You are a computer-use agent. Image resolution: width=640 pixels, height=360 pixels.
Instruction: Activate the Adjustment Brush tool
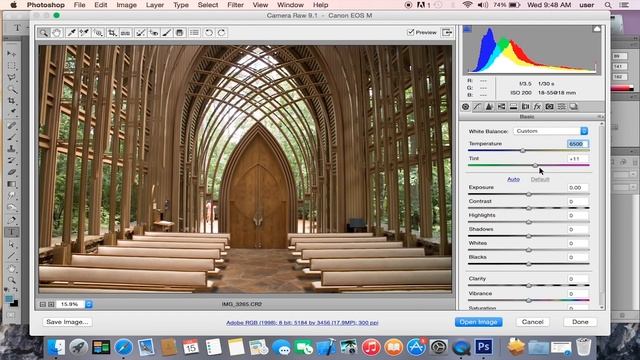167,33
